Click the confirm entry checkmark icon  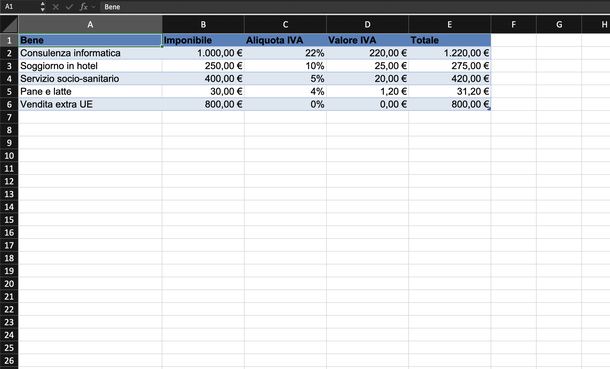(x=69, y=7)
